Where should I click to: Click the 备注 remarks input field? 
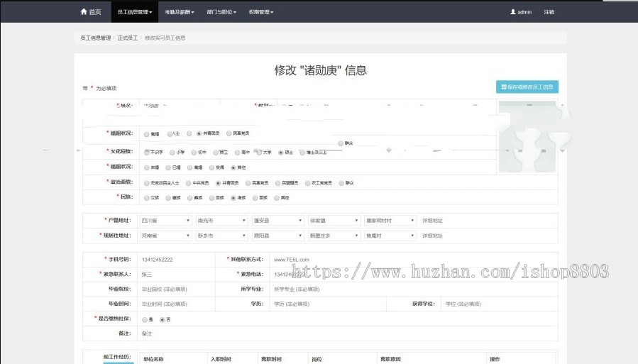point(348,333)
